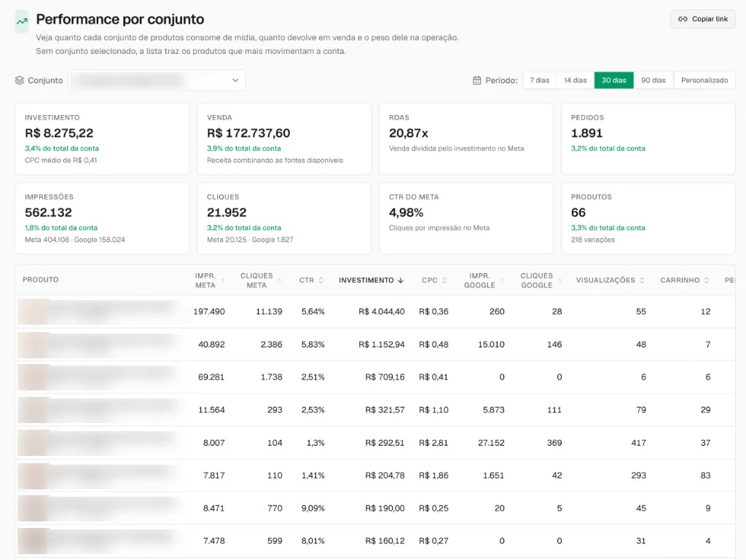Click the investment cell R$ 204,78

tap(385, 476)
